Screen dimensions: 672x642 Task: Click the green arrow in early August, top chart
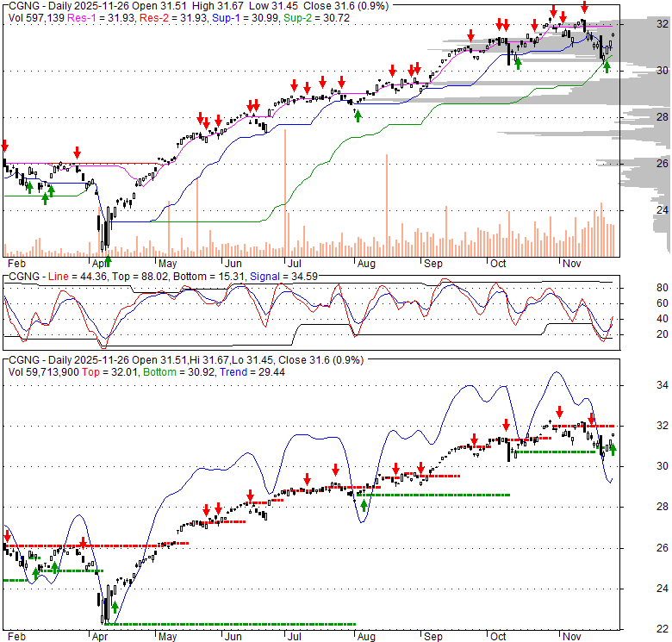tap(358, 115)
